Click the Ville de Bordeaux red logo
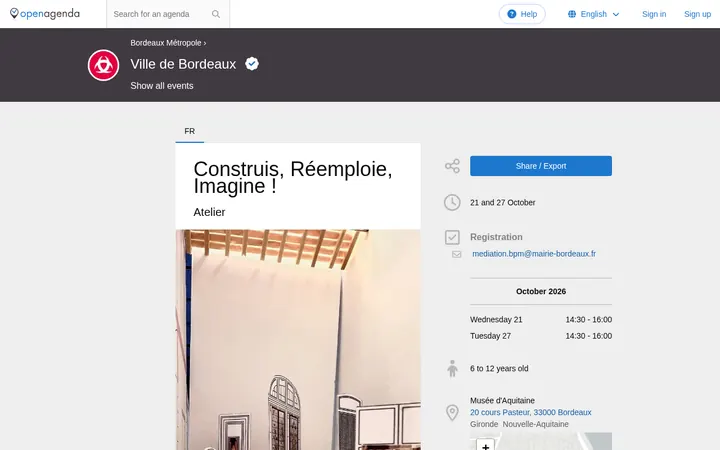The image size is (720, 450). pos(103,65)
